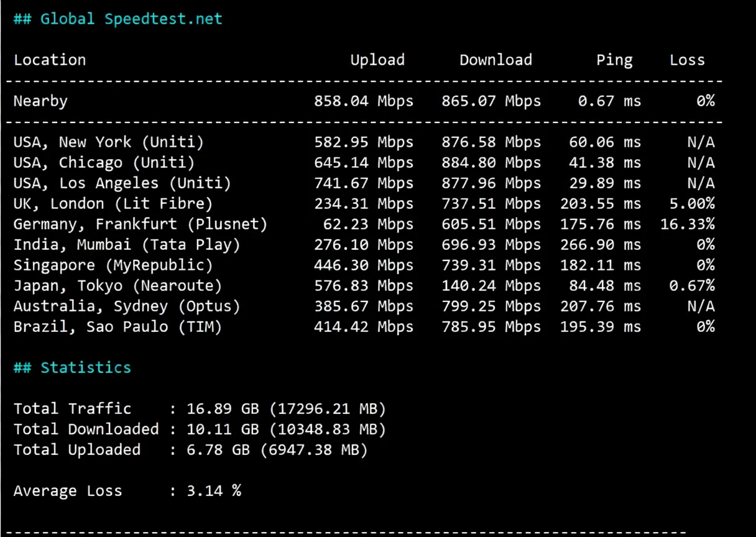Click the Download column header
The image size is (756, 537).
tap(496, 60)
